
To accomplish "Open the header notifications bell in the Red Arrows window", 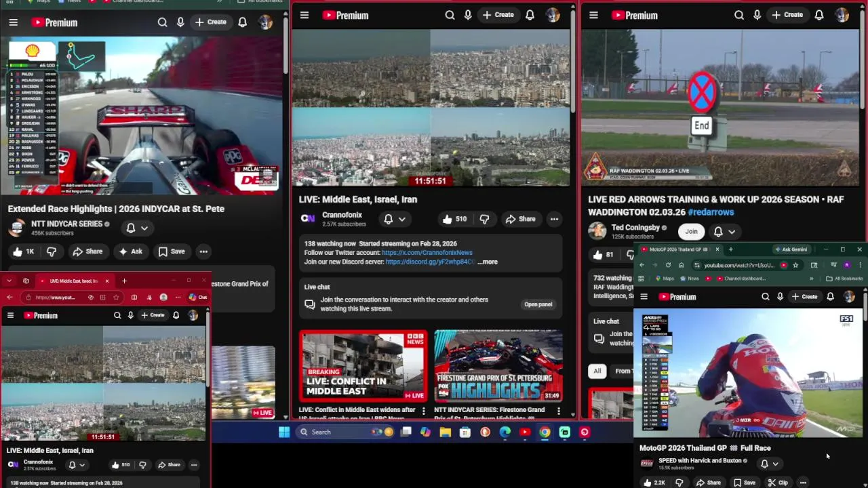I will [x=819, y=15].
